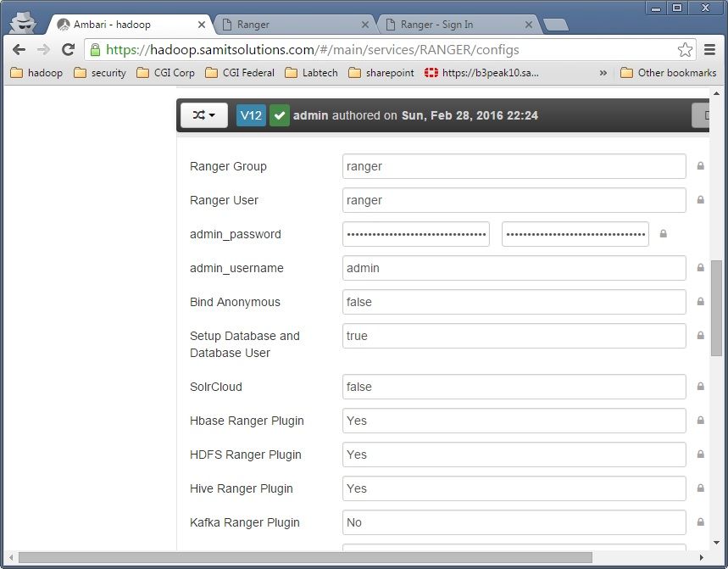Click the Hive Ranger Plugin field

click(514, 488)
